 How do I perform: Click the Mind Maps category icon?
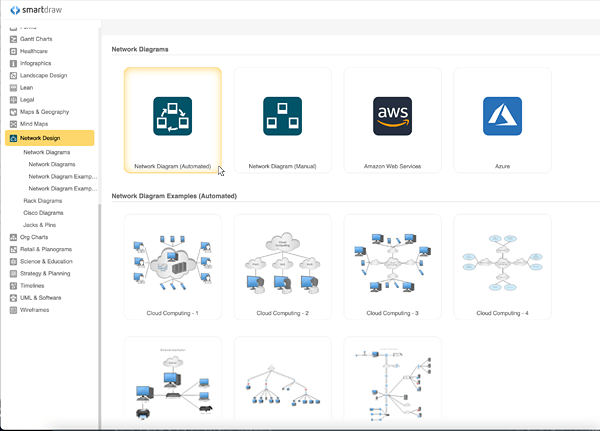click(13, 124)
